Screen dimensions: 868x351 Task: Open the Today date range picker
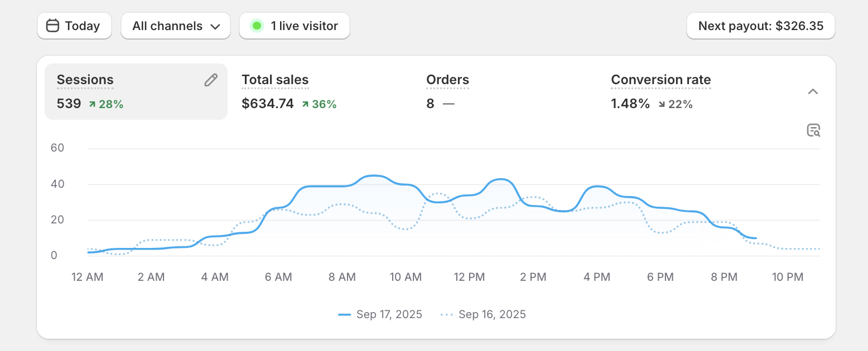pyautogui.click(x=74, y=26)
